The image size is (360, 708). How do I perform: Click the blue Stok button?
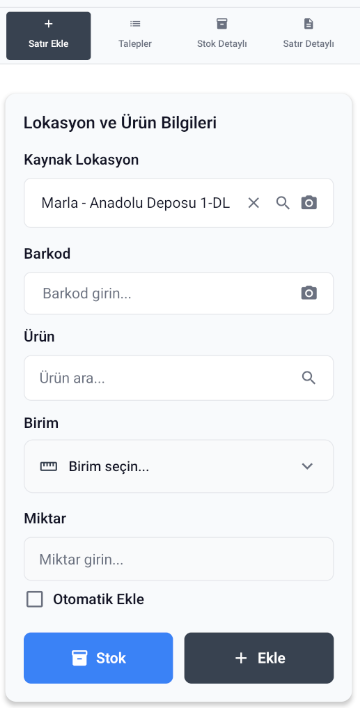tap(98, 658)
